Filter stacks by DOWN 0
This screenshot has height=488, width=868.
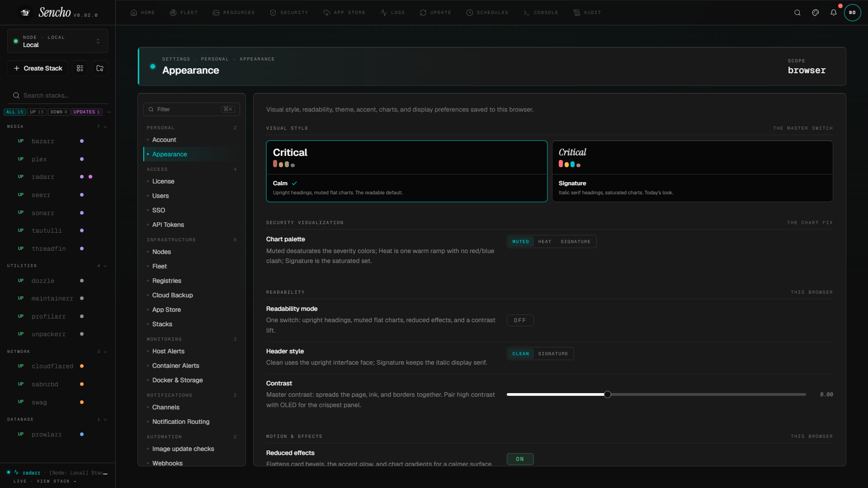pyautogui.click(x=59, y=112)
